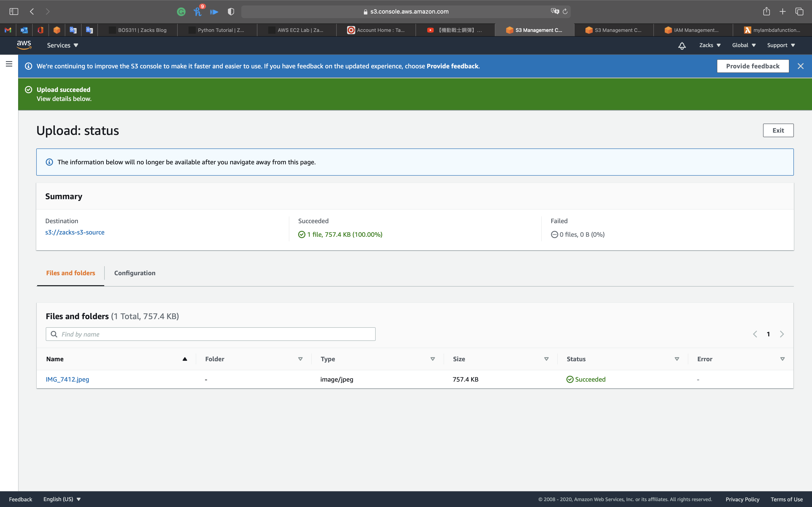812x507 pixels.
Task: Click the Grammarly extension icon
Action: tap(181, 12)
